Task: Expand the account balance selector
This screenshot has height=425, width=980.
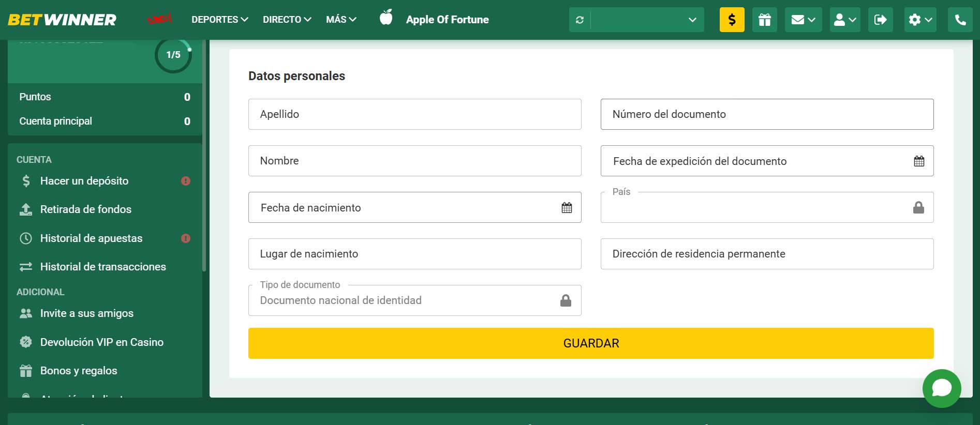Action: (x=647, y=20)
